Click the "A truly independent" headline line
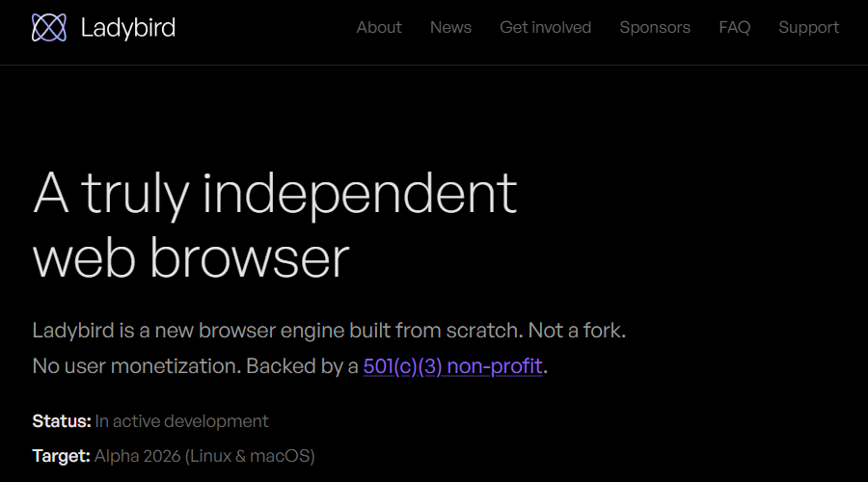 pos(275,194)
